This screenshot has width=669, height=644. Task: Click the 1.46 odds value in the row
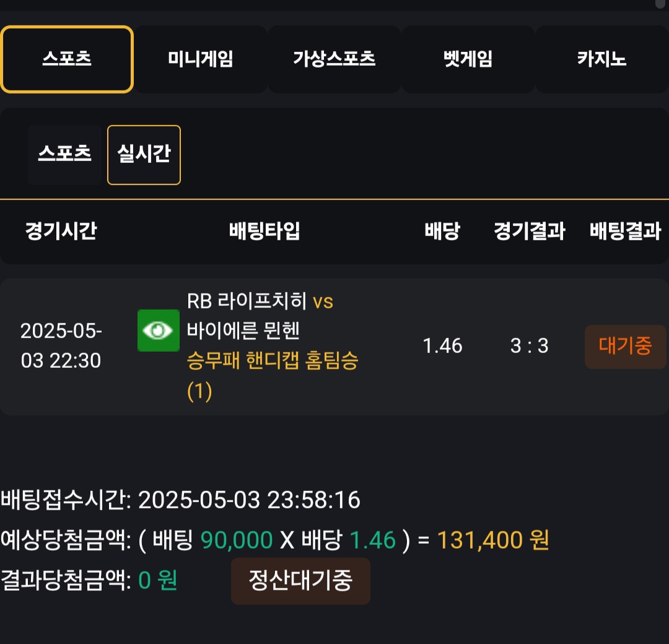442,346
